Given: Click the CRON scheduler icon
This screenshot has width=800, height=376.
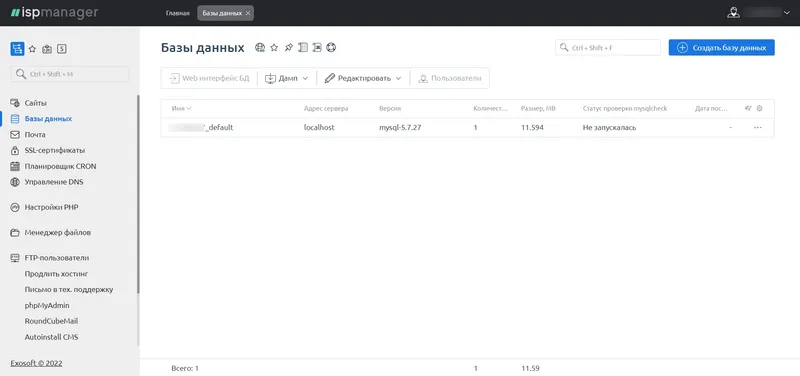Looking at the screenshot, I should [15, 166].
